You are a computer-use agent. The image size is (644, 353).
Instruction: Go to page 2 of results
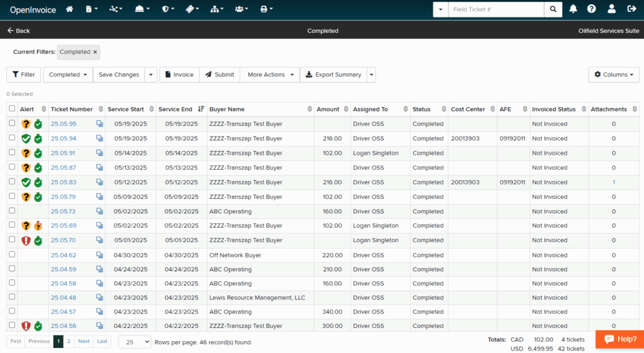[x=69, y=342]
